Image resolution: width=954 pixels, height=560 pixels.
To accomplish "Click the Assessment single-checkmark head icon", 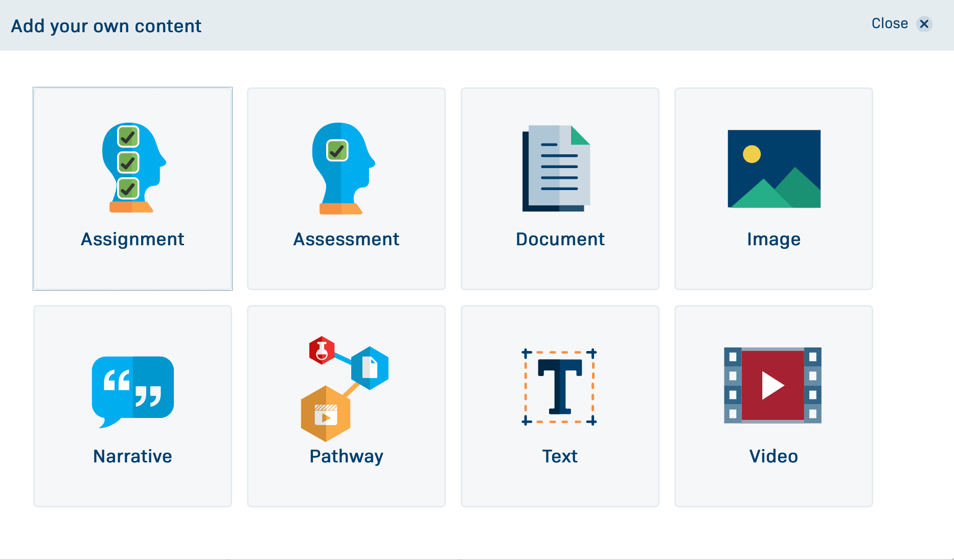I will click(x=343, y=168).
